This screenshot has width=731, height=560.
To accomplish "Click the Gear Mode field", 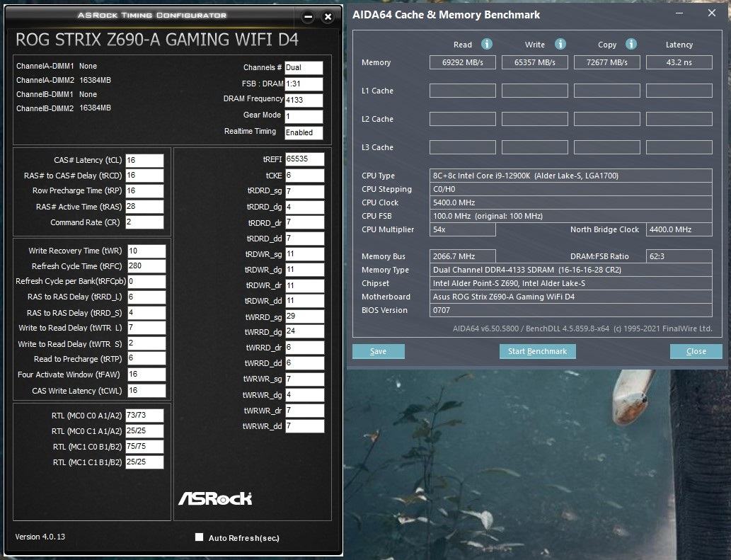I will [x=304, y=116].
